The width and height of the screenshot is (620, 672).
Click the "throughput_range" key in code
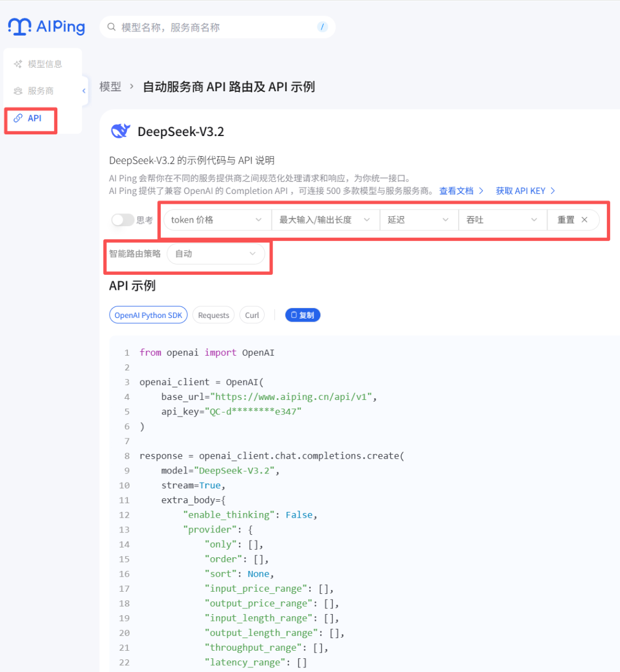pos(255,647)
